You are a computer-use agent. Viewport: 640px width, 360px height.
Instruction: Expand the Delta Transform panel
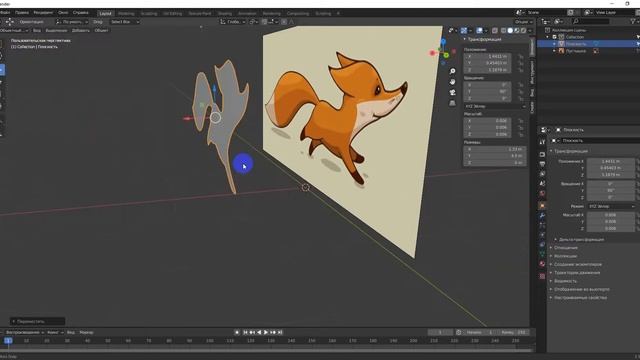click(x=581, y=240)
